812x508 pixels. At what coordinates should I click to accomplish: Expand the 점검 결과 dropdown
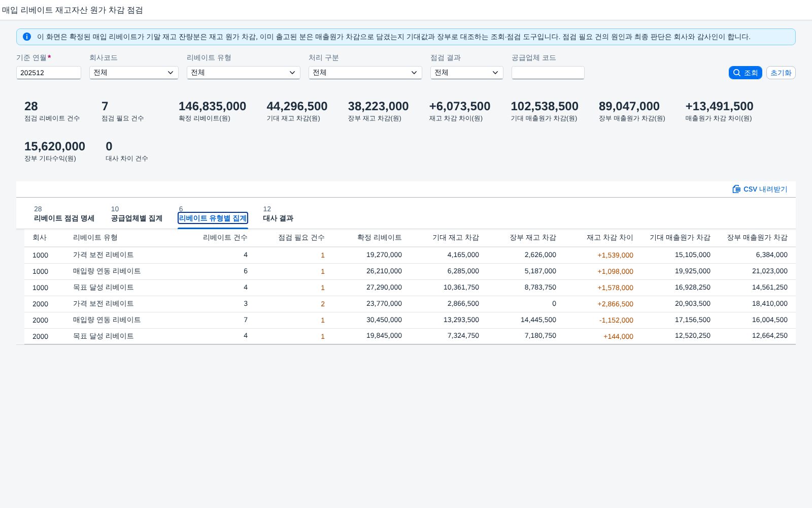(467, 73)
